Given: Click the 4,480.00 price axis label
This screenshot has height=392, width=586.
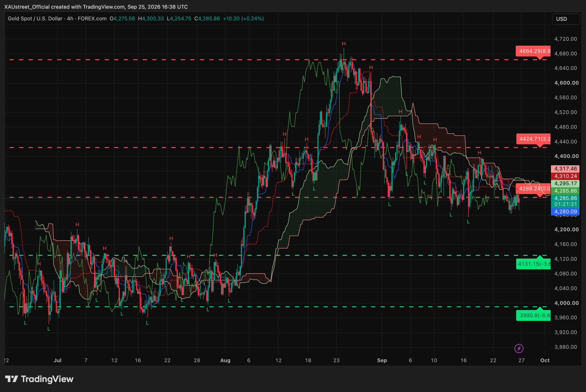Looking at the screenshot, I should (565, 127).
